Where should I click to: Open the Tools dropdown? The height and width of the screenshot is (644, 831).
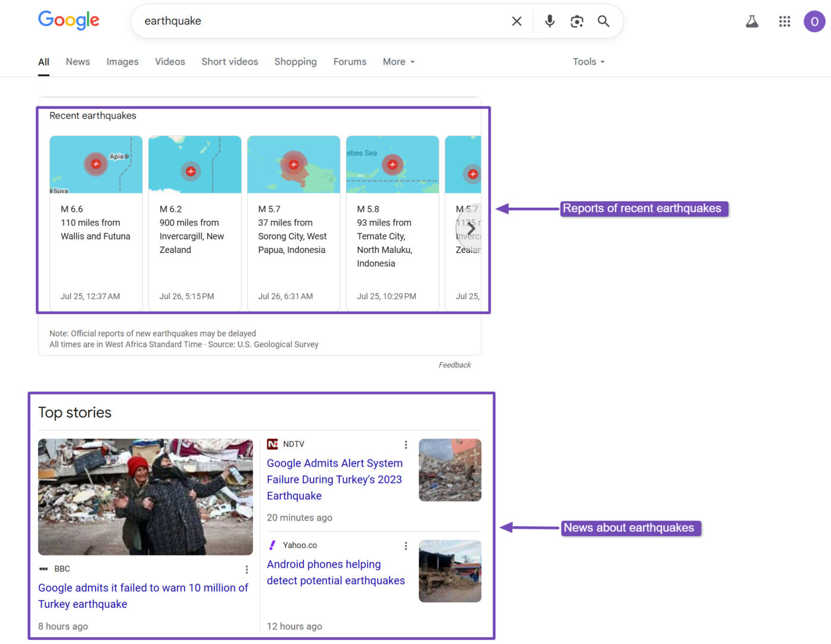pos(589,62)
